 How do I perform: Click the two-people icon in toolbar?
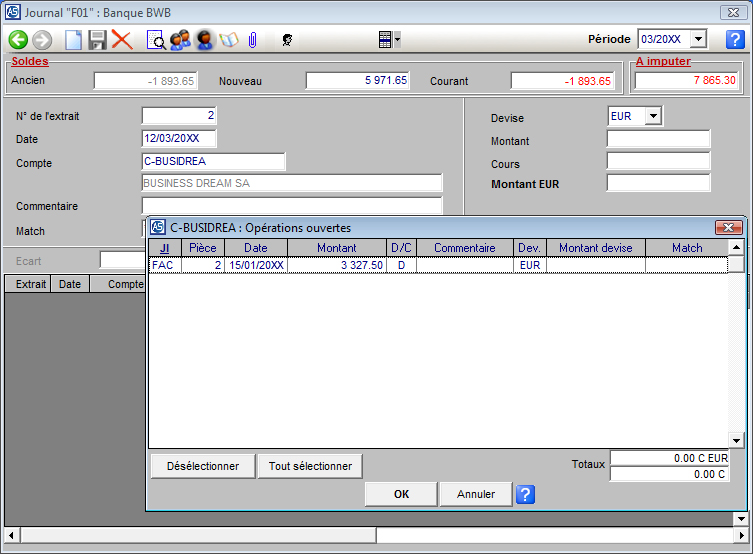(x=180, y=40)
